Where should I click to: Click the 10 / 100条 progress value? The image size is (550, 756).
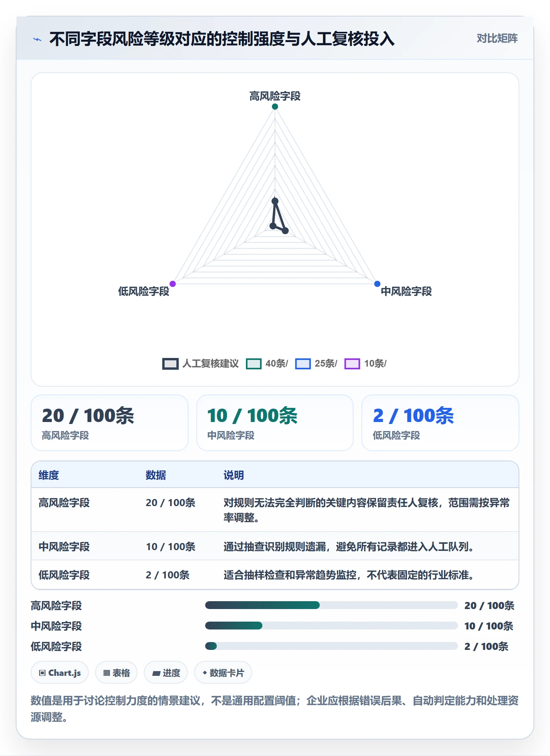489,626
